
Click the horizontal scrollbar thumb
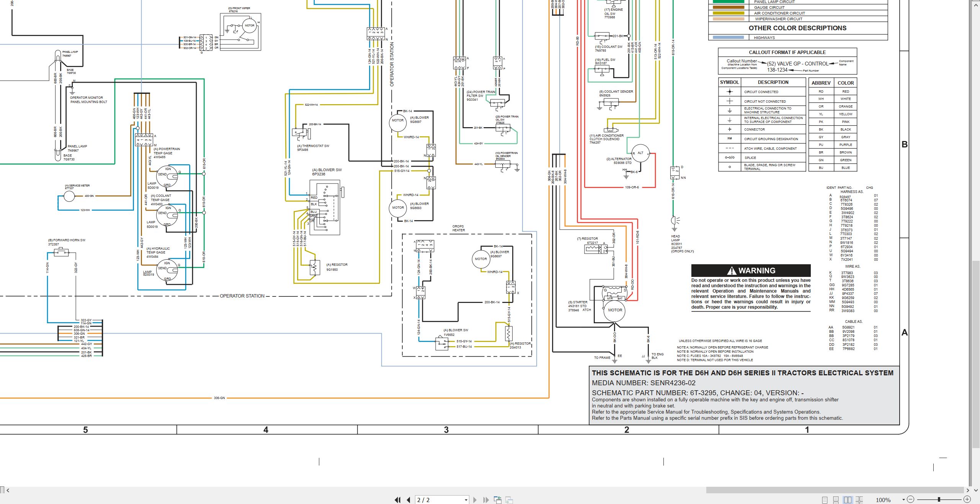835,490
